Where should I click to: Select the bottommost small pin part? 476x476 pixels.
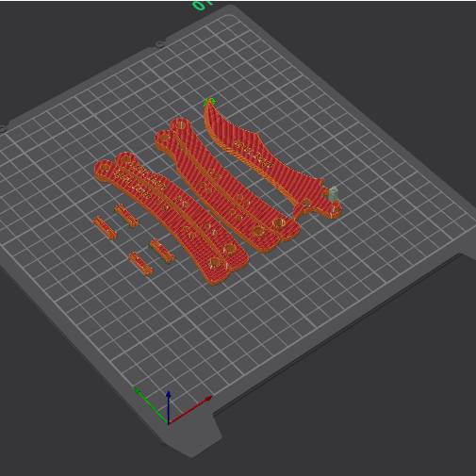pos(140,263)
